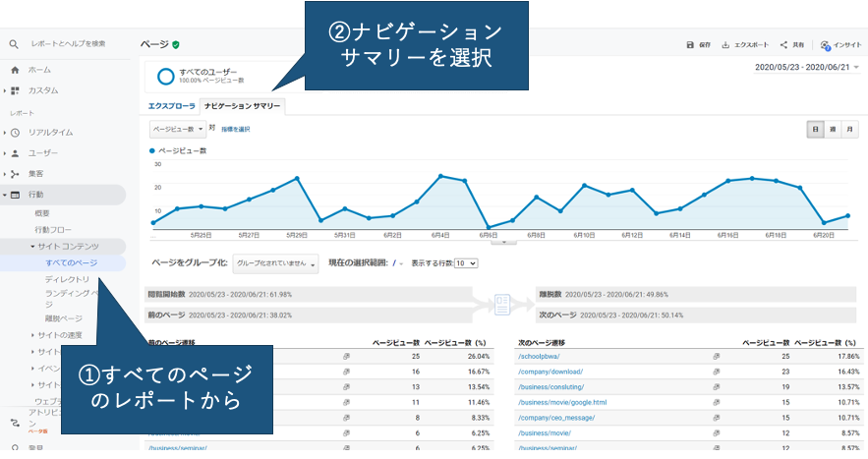Click the すべてのユーザー segment circle
868x459 pixels.
165,77
